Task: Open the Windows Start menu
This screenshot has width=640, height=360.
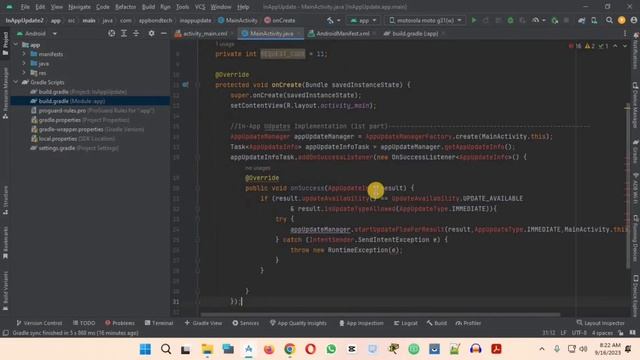Action: pos(145,349)
